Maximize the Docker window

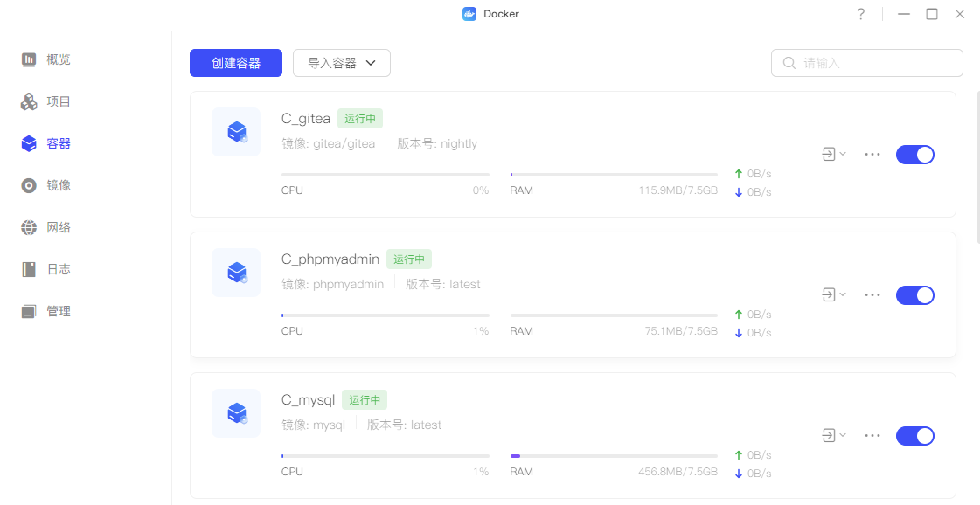[x=932, y=14]
